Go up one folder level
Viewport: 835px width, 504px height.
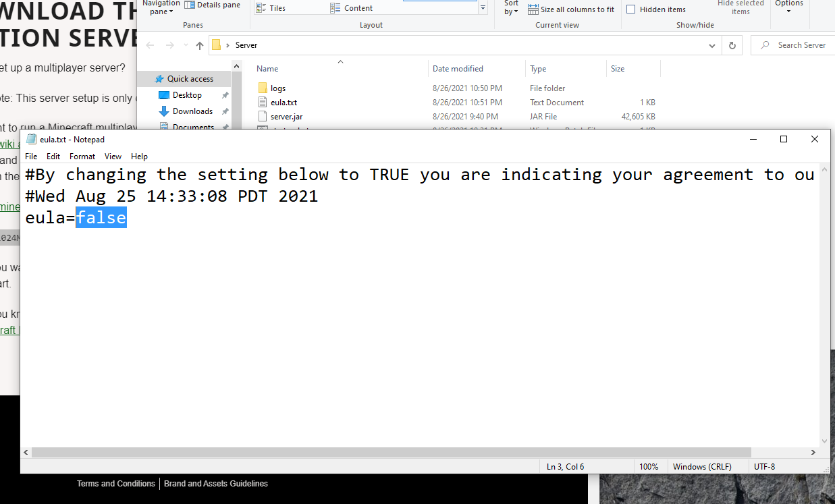(x=200, y=45)
